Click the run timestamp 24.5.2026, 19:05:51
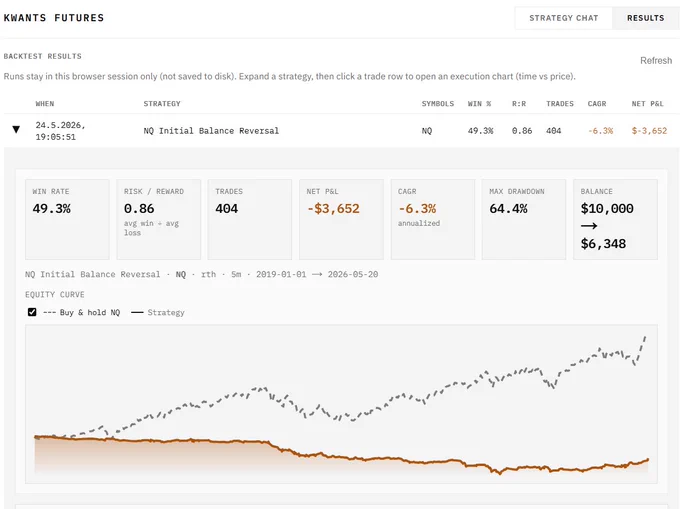 [x=60, y=131]
